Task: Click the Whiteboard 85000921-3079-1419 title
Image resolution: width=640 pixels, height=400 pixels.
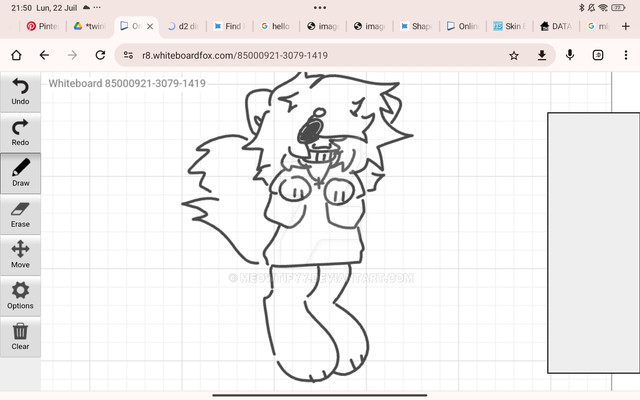Action: coord(127,83)
